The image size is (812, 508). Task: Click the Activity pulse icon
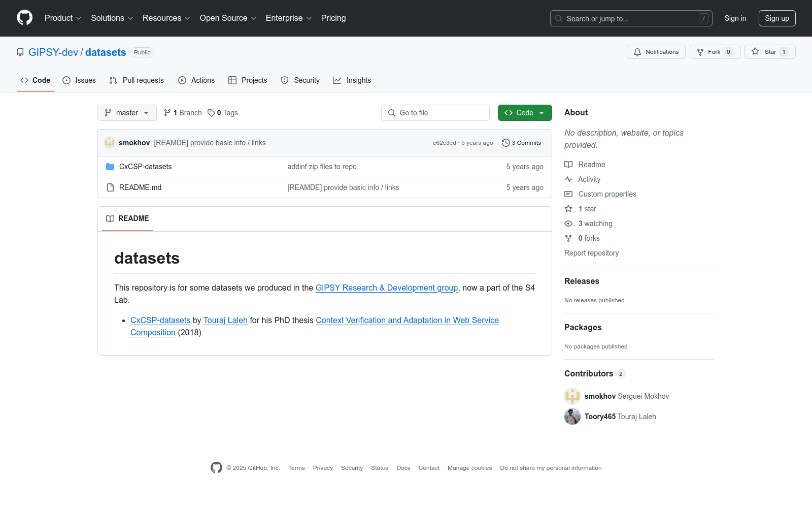(568, 179)
